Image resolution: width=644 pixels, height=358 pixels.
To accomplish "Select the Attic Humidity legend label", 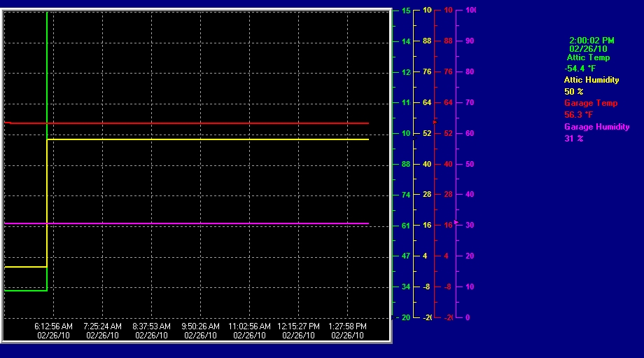I will coord(591,80).
